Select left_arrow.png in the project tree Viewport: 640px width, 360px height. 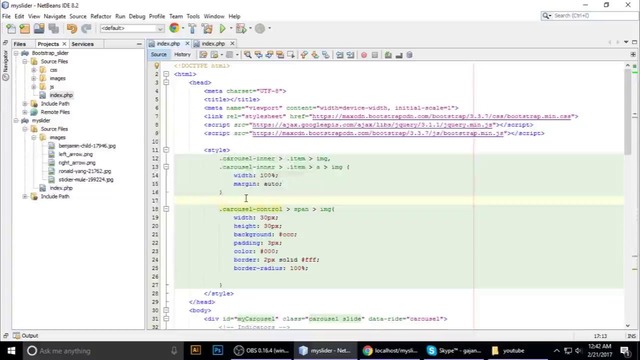(x=76, y=154)
